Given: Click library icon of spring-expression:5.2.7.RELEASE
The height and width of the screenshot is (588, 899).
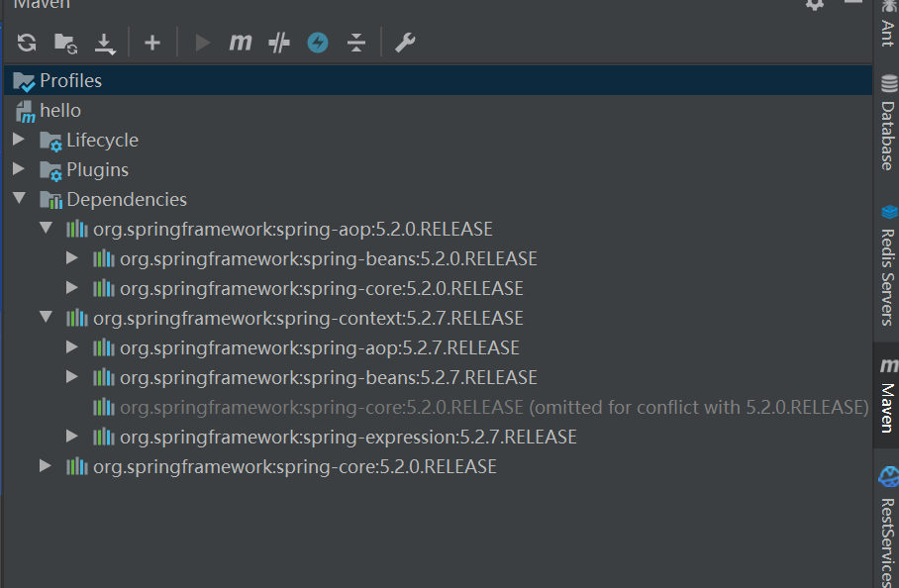Looking at the screenshot, I should coord(104,437).
